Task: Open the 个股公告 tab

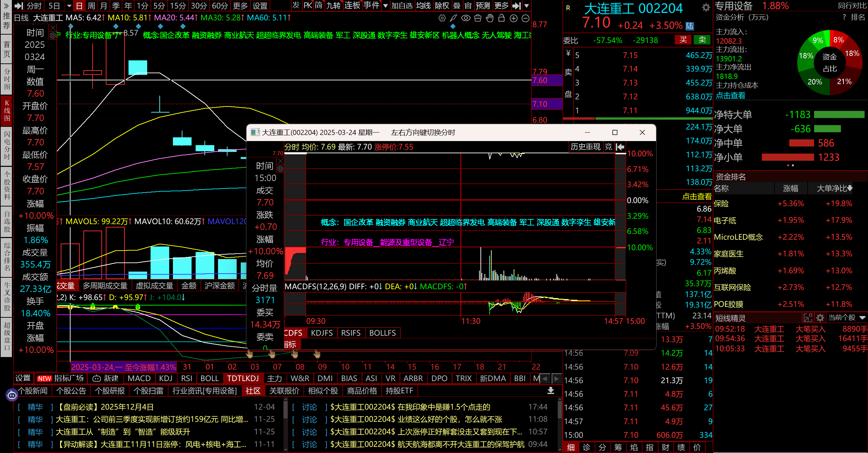Action: click(71, 391)
